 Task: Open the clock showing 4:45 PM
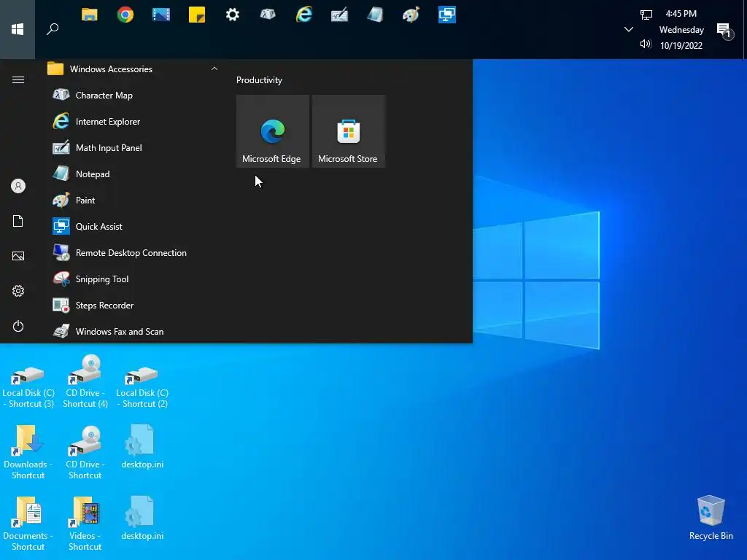point(681,29)
